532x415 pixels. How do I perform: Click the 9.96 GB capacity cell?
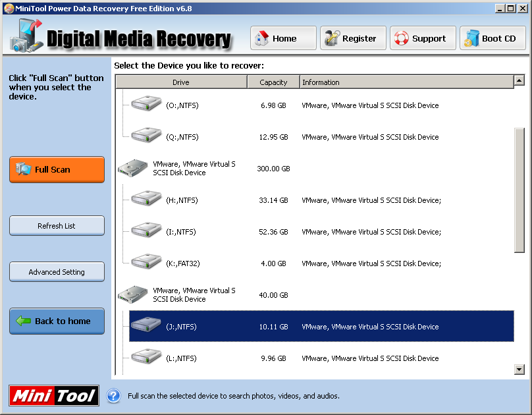pyautogui.click(x=273, y=358)
